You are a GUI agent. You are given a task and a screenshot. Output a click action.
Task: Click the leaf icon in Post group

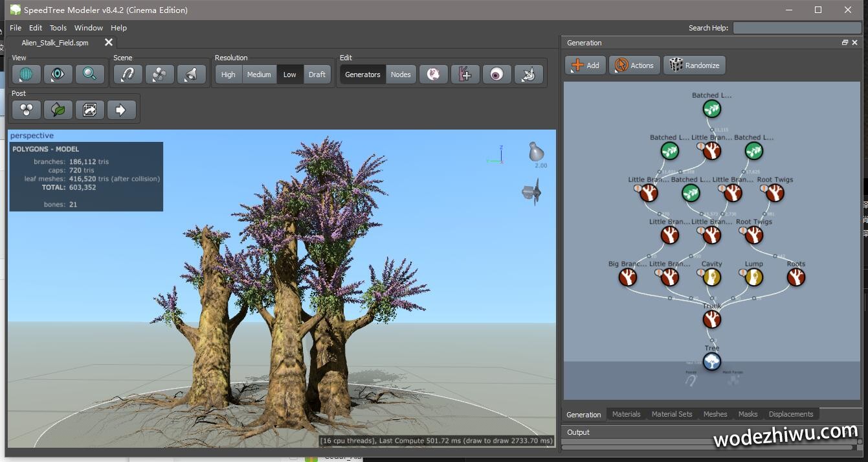[x=58, y=110]
